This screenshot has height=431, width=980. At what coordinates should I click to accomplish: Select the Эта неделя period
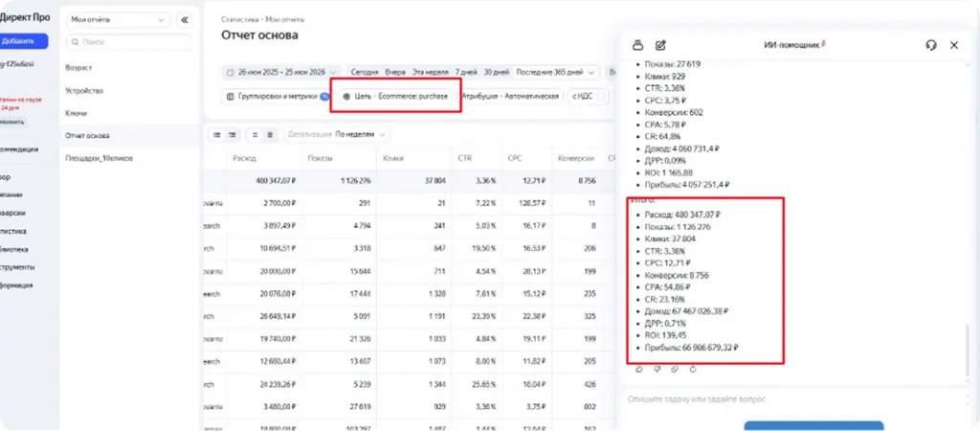click(431, 72)
